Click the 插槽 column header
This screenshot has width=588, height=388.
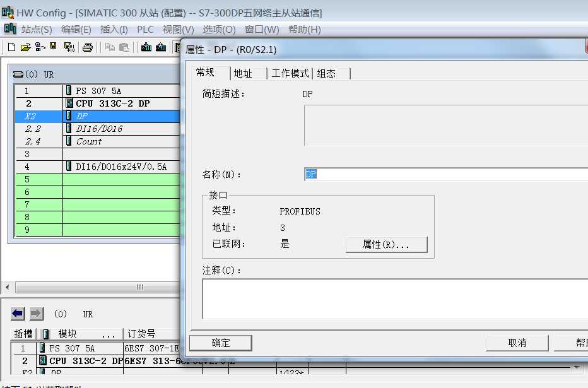click(x=23, y=334)
